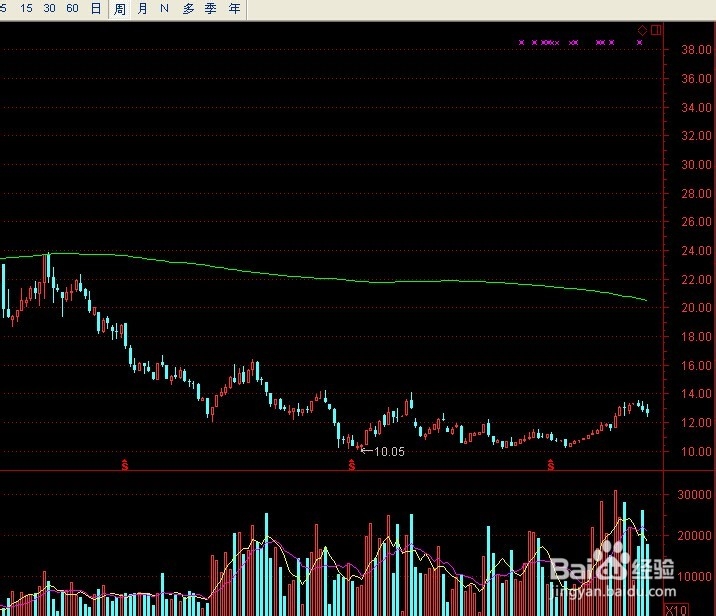This screenshot has width=716, height=616.
Task: Open the 多 multi-period tab
Action: 188,8
